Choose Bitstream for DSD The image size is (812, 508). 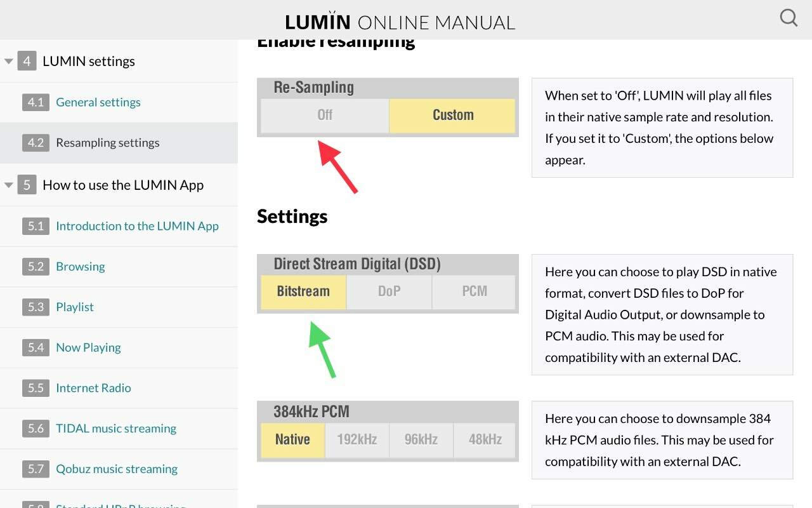click(303, 292)
